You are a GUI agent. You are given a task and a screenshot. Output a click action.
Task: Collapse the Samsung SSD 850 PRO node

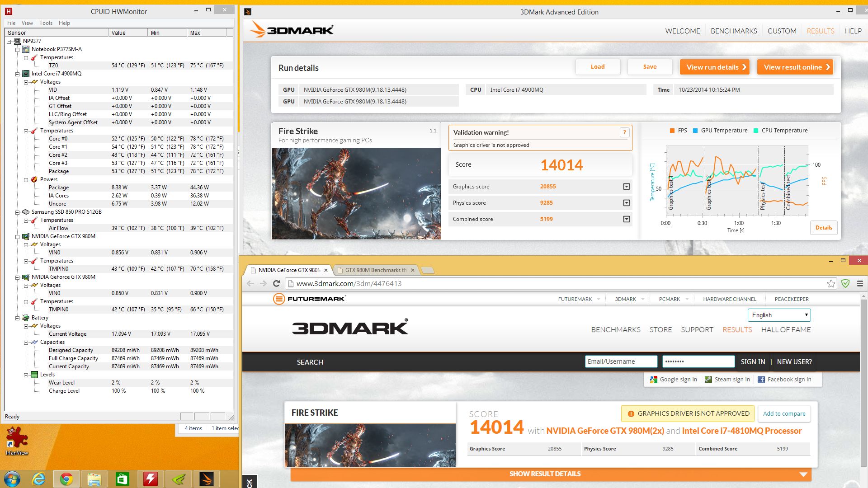coord(17,212)
